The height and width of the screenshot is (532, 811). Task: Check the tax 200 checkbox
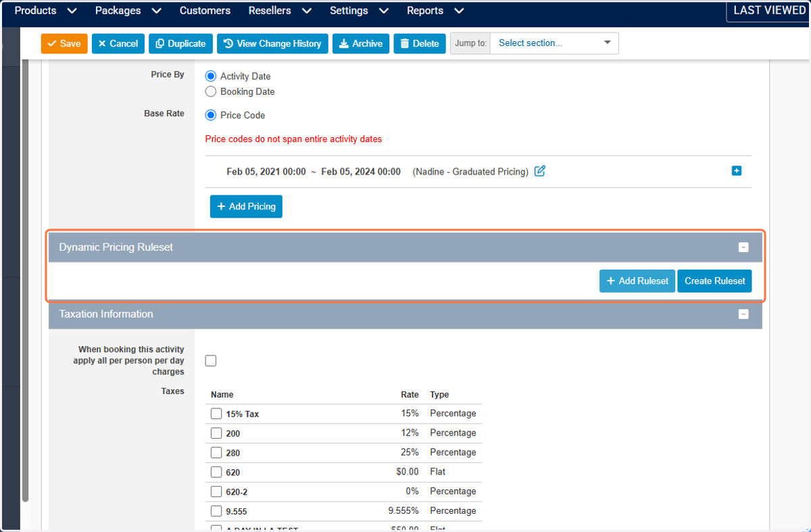216,433
